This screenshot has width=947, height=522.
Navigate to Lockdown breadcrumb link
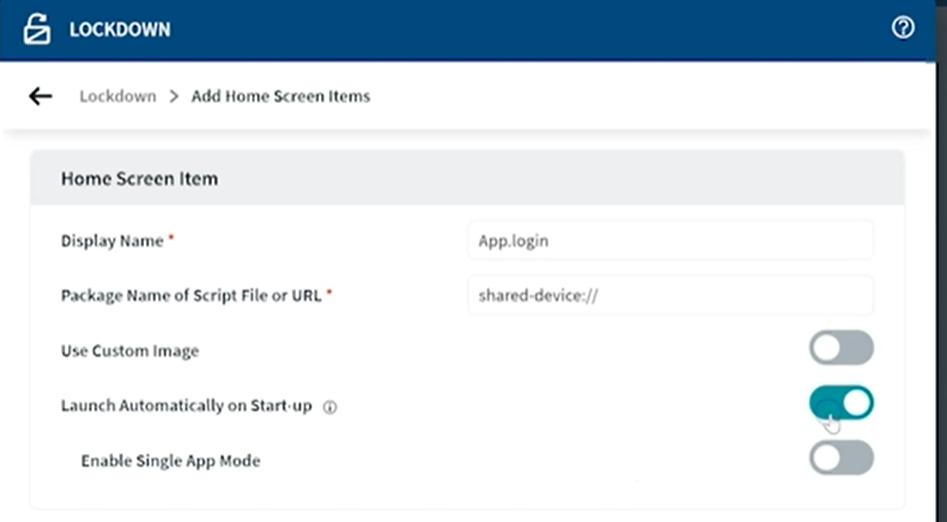(x=118, y=97)
